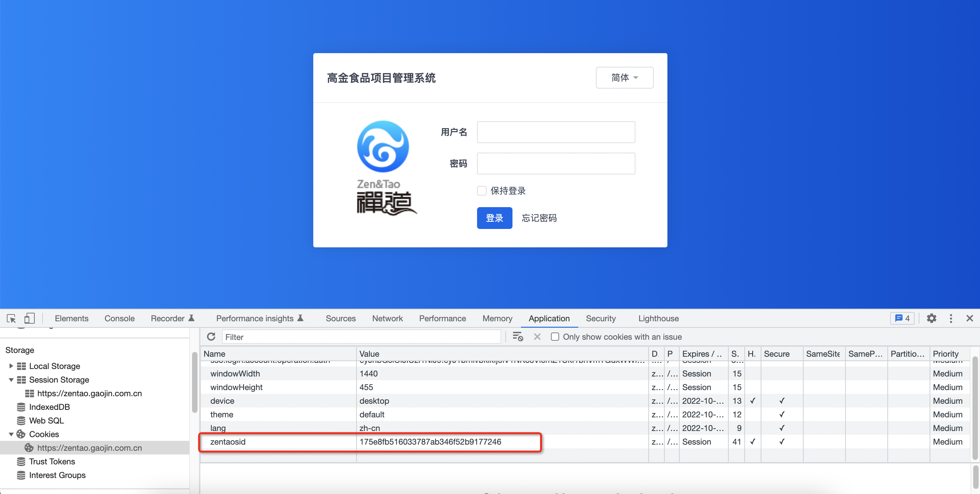Click the Trust Tokens icon

click(21, 462)
